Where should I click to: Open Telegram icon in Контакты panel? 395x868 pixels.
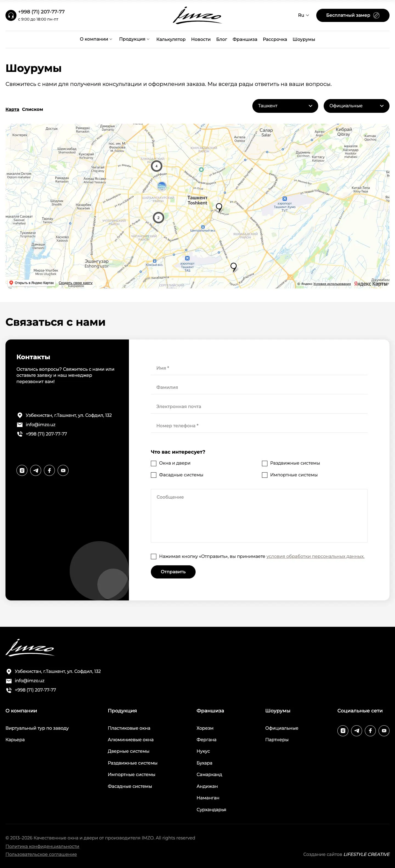click(x=36, y=470)
